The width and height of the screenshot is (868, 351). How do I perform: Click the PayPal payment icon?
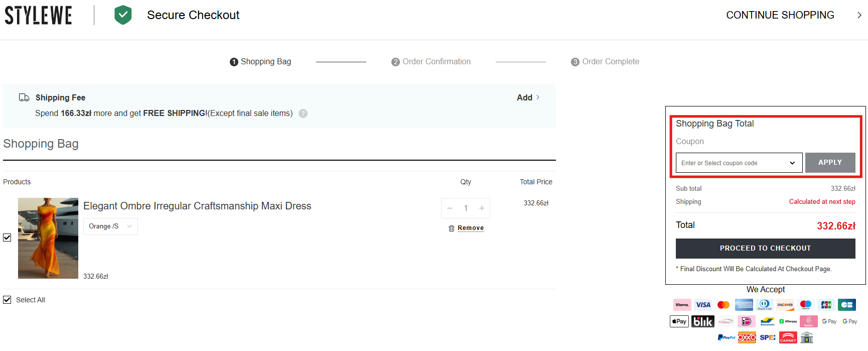click(726, 337)
